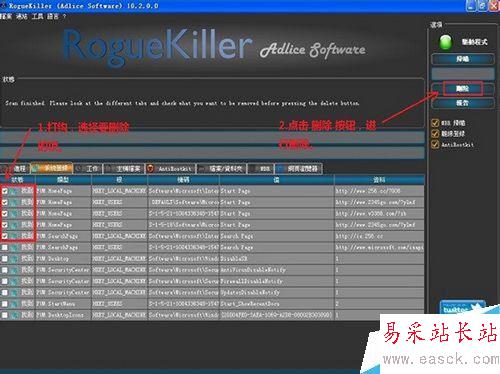This screenshot has width=500, height=374.
Task: Uncheck the PUM.HomePage .DEFAULT\Software row checkbox
Action: (x=5, y=203)
